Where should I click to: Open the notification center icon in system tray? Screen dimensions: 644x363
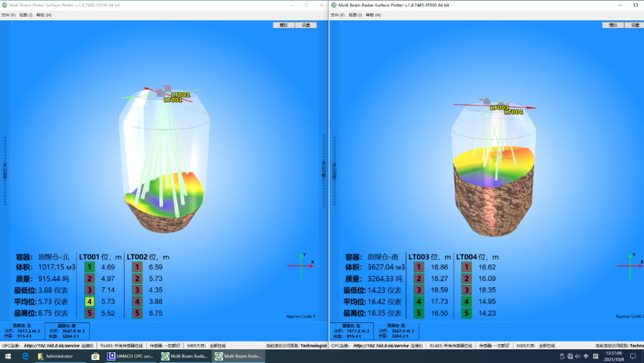pos(633,356)
